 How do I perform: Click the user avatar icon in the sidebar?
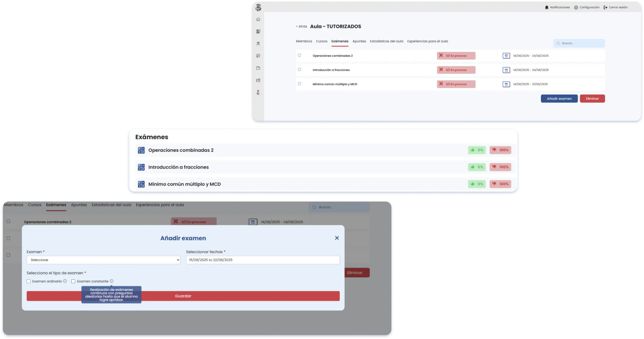click(x=258, y=92)
